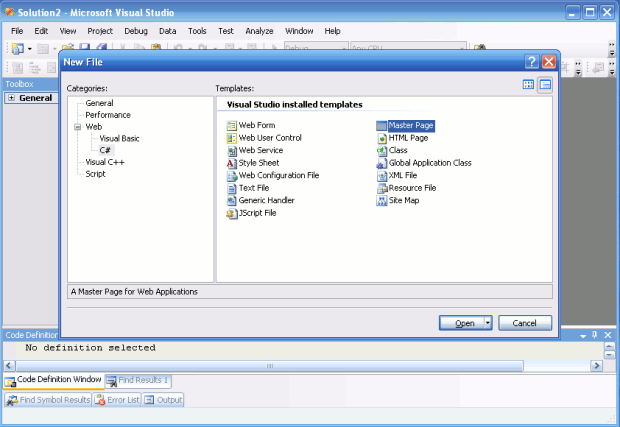The height and width of the screenshot is (427, 620).
Task: Select the Web Form template icon
Action: (232, 126)
